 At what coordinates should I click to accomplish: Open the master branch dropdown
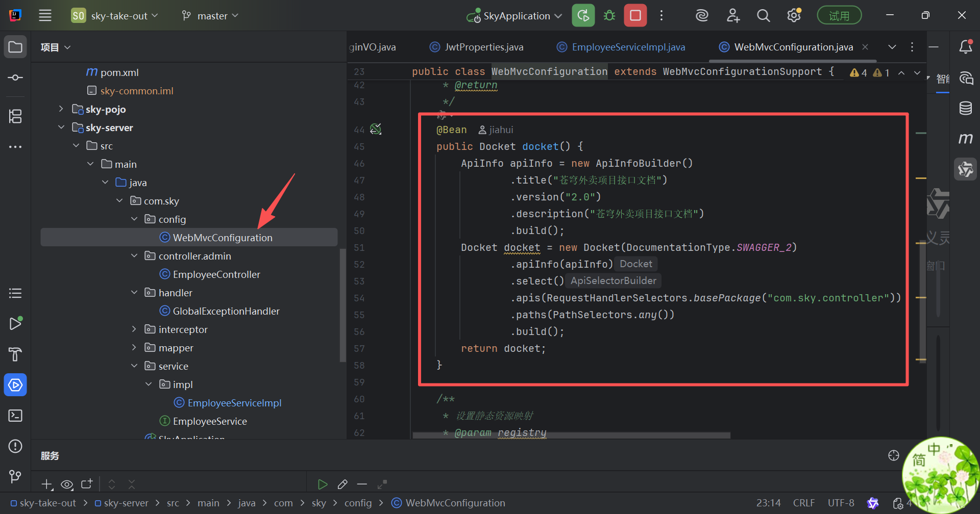coord(210,16)
